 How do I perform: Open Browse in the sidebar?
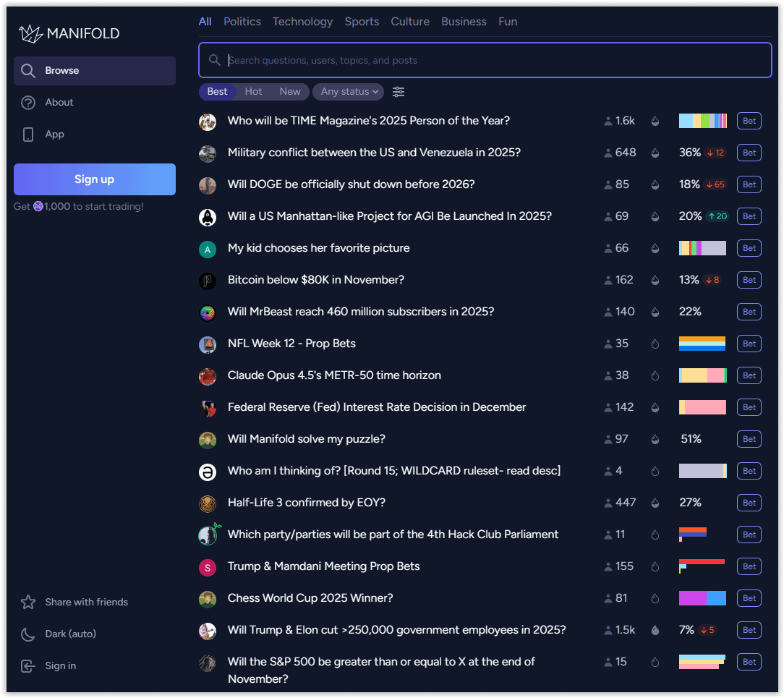pos(95,70)
